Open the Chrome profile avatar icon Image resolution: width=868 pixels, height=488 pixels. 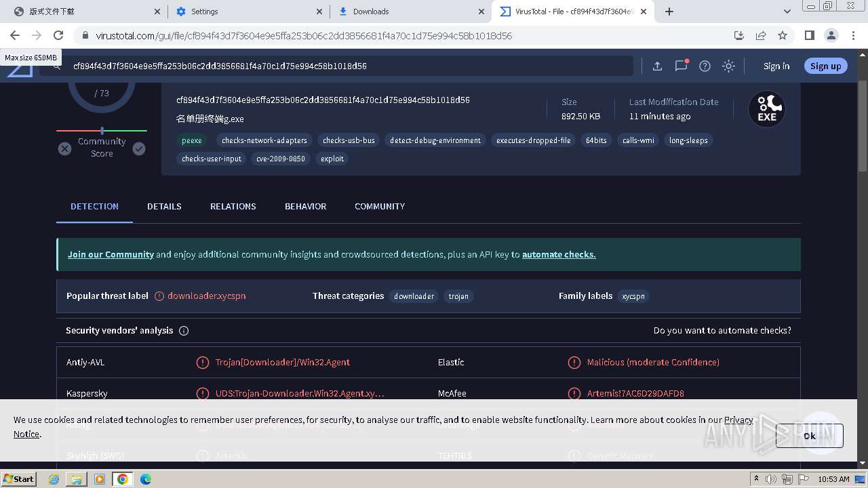coord(831,35)
